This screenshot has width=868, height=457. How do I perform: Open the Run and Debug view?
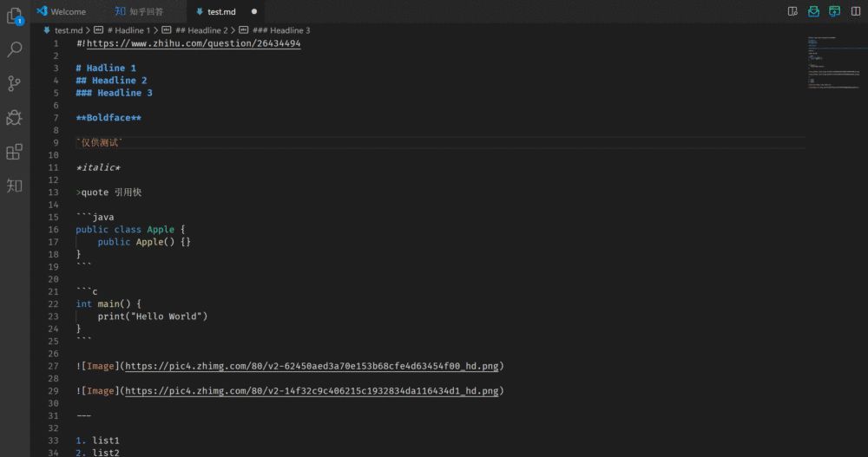(x=14, y=117)
